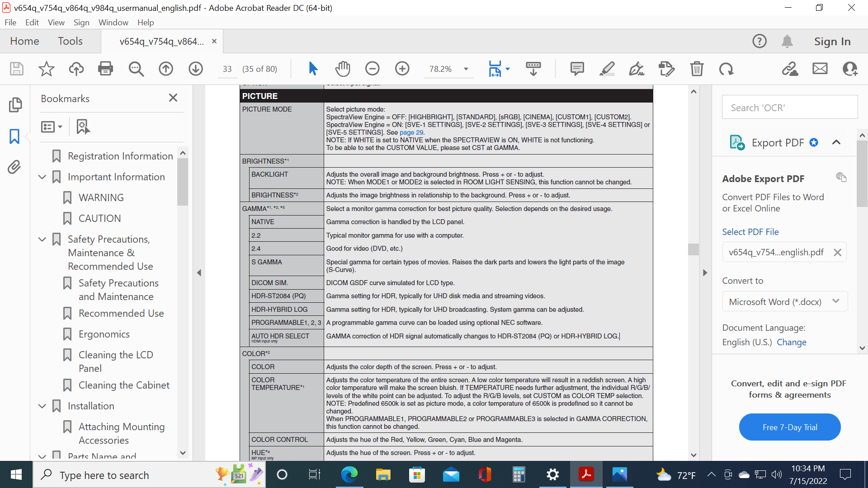Expand the Safety Precautions bookmark section
This screenshot has height=488, width=868.
[45, 238]
